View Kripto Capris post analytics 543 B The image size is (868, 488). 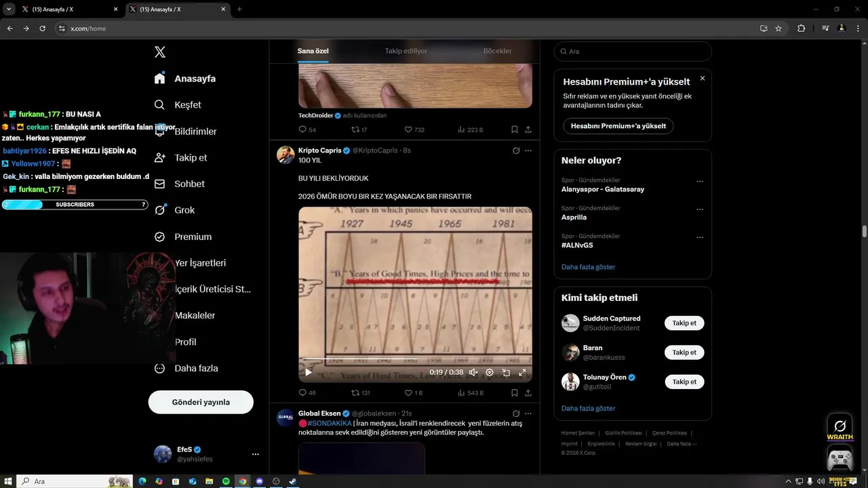tap(471, 392)
